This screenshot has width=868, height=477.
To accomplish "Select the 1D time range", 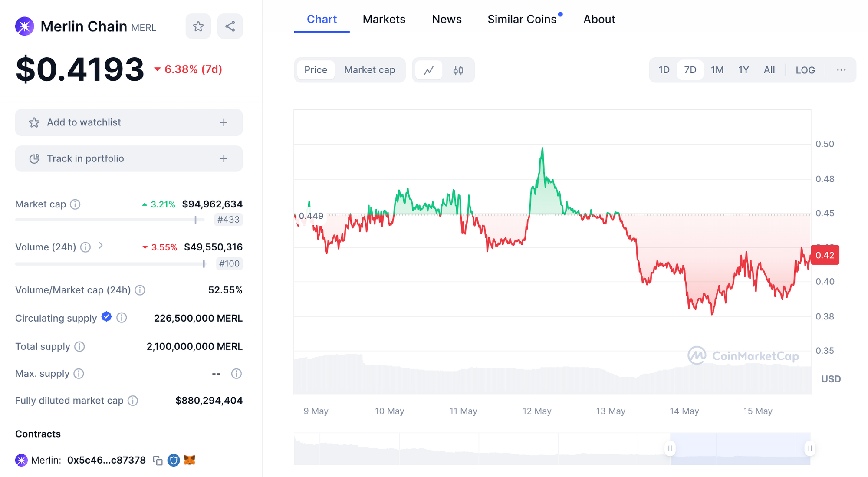I will (664, 70).
